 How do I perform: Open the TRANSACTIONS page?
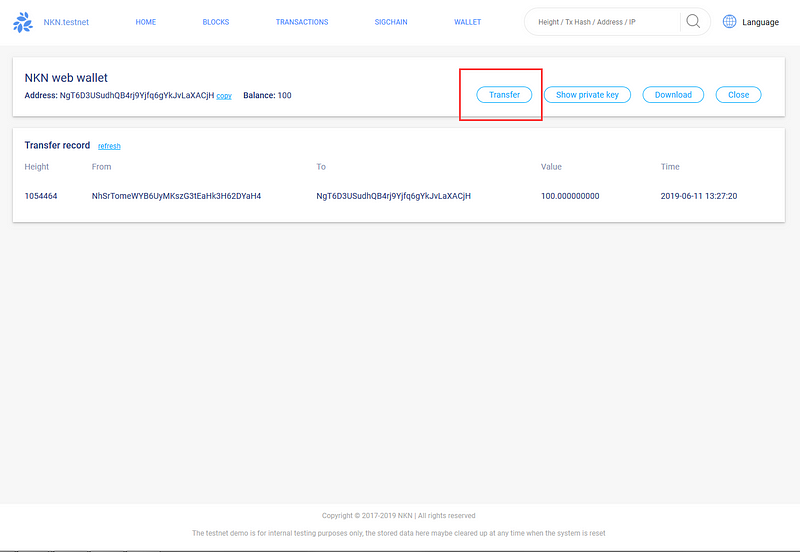302,22
